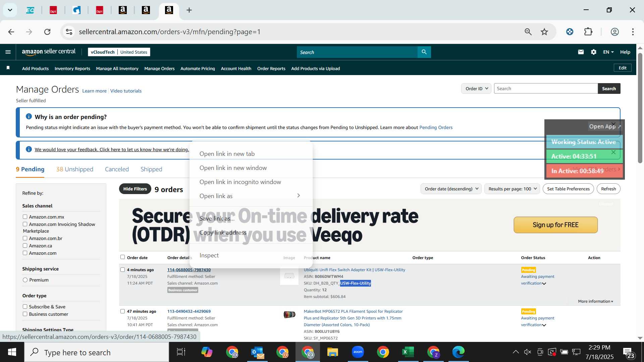This screenshot has width=644, height=362.
Task: Open the Order ID search type dropdown
Action: (476, 88)
